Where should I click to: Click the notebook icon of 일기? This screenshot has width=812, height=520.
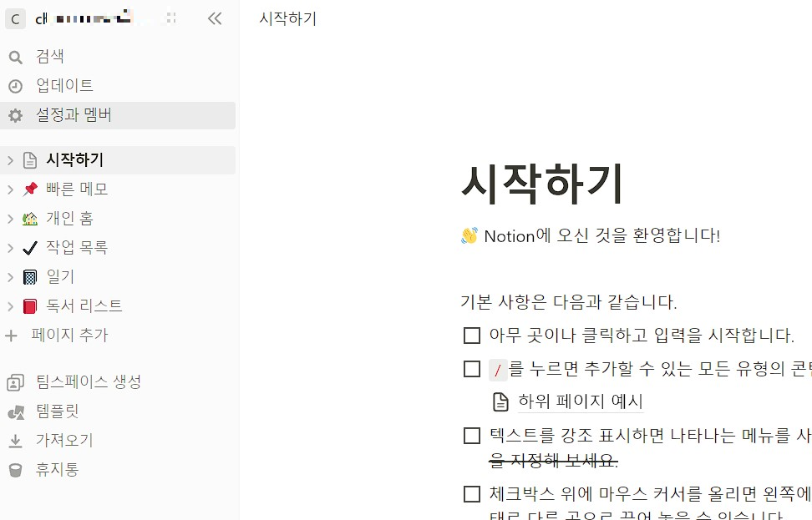pos(30,277)
